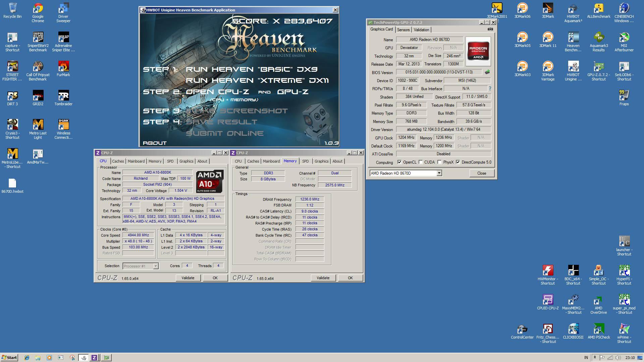Select Metro Last Light desktop icon
This screenshot has height=362, width=644.
tap(38, 129)
